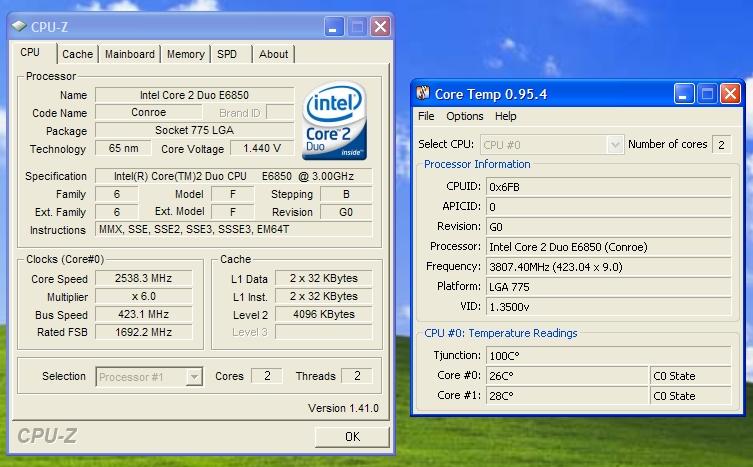Screen dimensions: 753x467
Task: Click the Core #0 C0 State field
Action: (691, 376)
